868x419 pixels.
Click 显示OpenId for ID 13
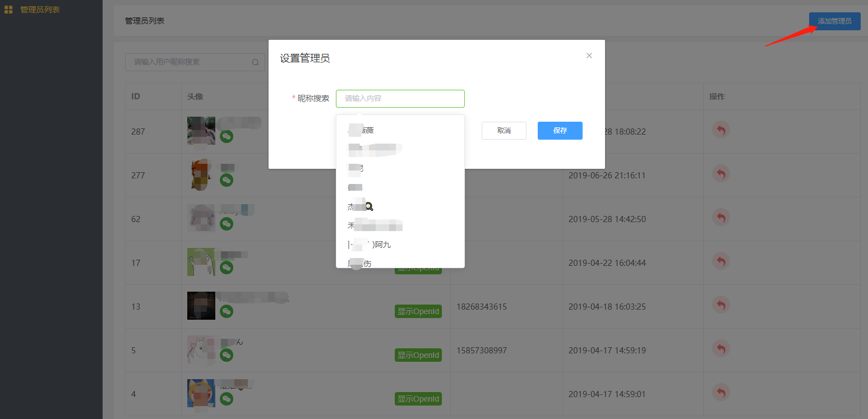[x=418, y=311]
